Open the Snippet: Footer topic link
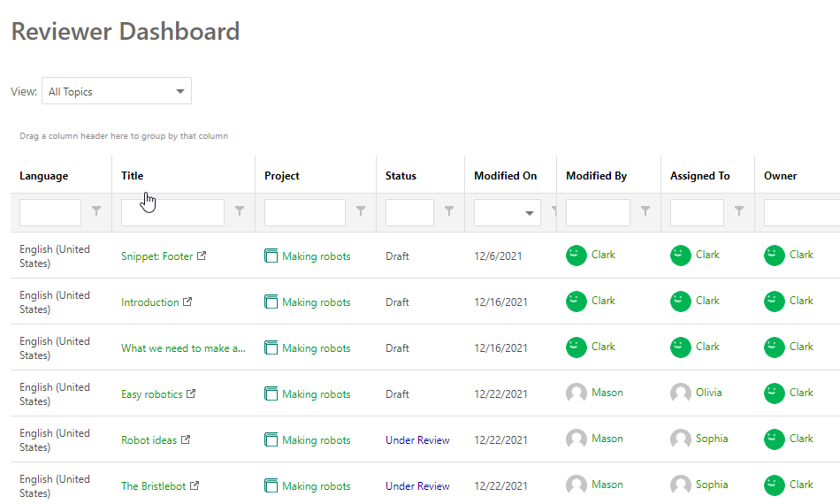This screenshot has width=840, height=504. coord(157,256)
